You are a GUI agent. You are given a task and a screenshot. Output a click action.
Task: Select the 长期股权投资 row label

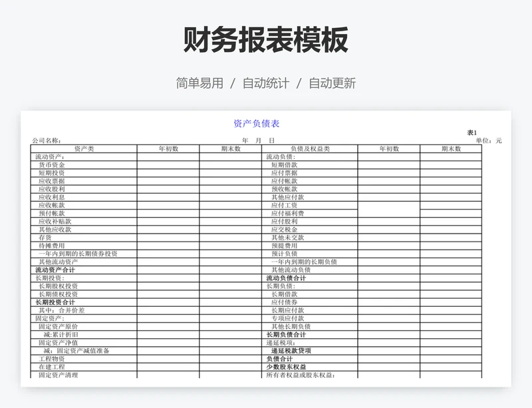pos(59,286)
